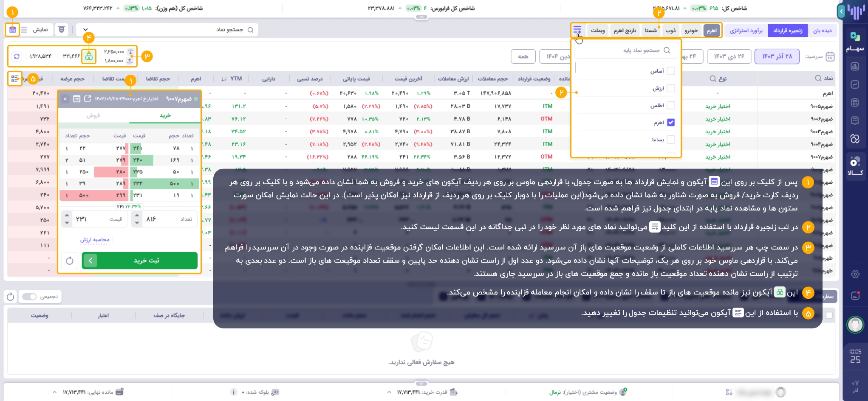Switch to the فروش tab
868x401 pixels.
93,115
